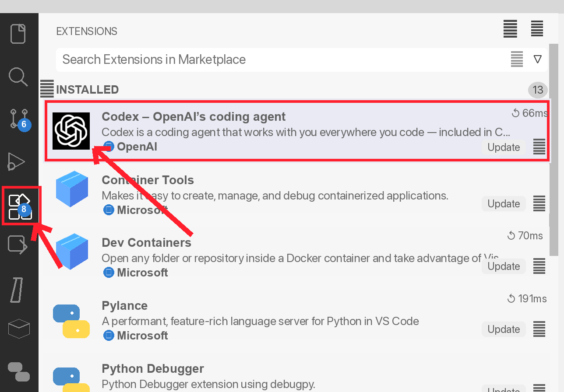Update the Pylance extension

504,329
